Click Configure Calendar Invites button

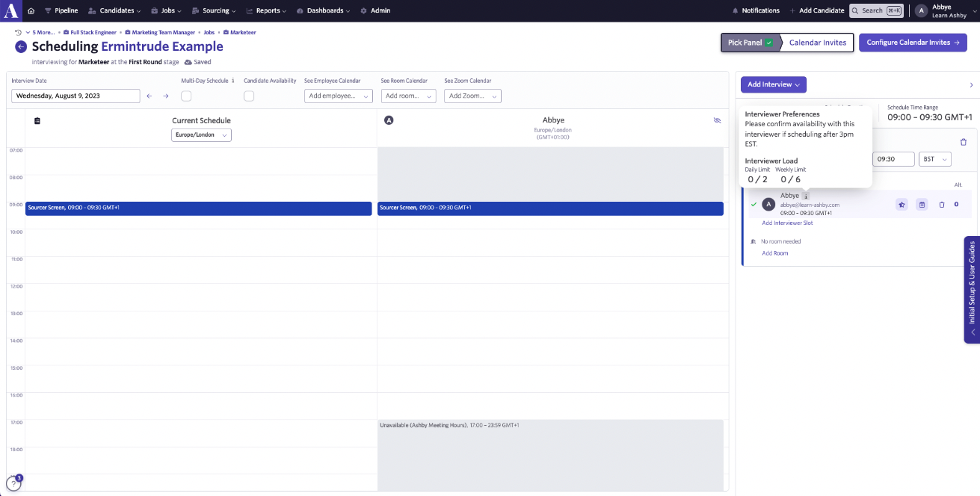(913, 43)
